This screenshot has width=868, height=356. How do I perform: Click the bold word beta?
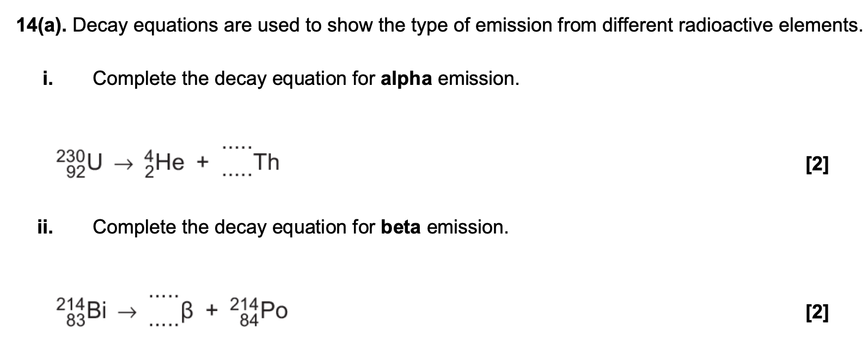[401, 227]
